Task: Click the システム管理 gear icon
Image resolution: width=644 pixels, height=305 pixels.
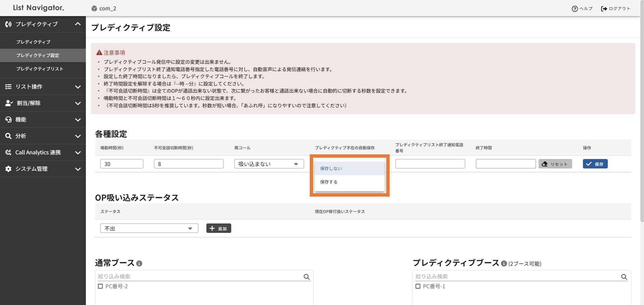Action: 8,169
